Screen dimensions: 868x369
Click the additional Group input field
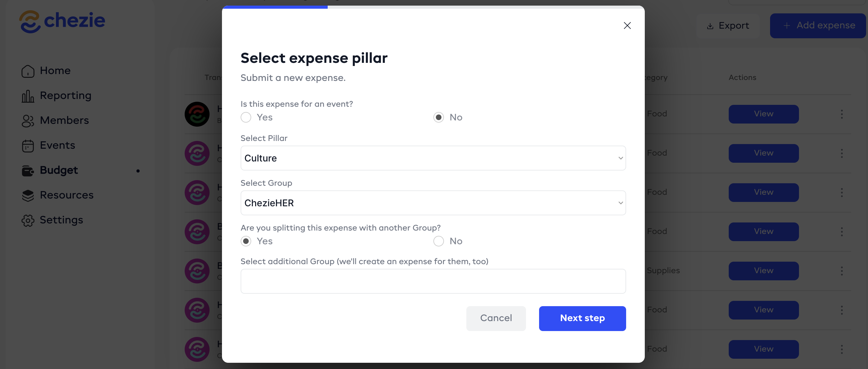pyautogui.click(x=433, y=281)
